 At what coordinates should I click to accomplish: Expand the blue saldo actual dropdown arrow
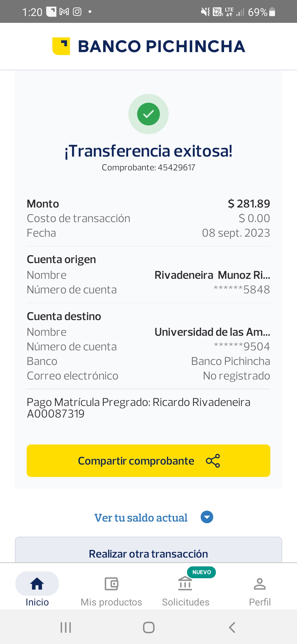(207, 517)
